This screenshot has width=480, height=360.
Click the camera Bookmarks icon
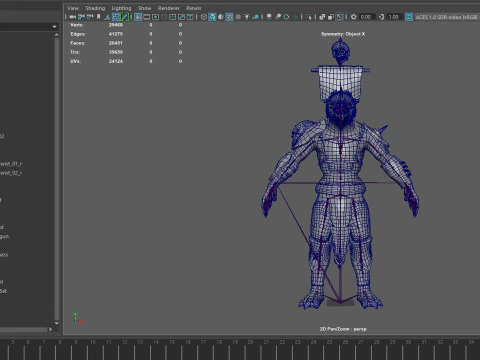98,17
